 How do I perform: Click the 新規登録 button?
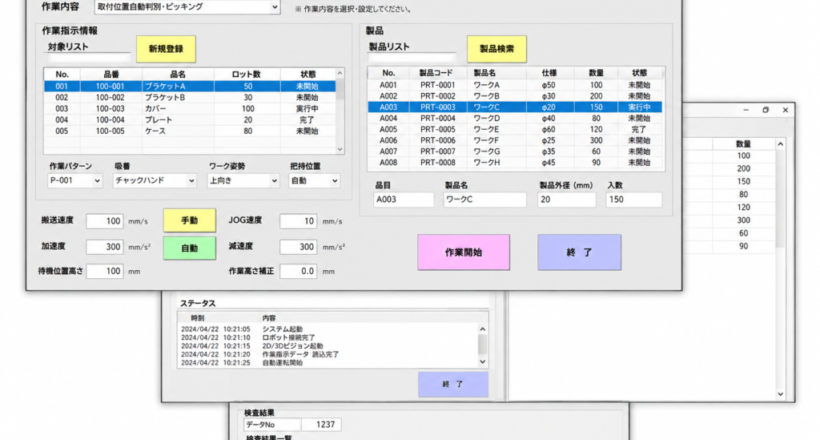tap(166, 49)
